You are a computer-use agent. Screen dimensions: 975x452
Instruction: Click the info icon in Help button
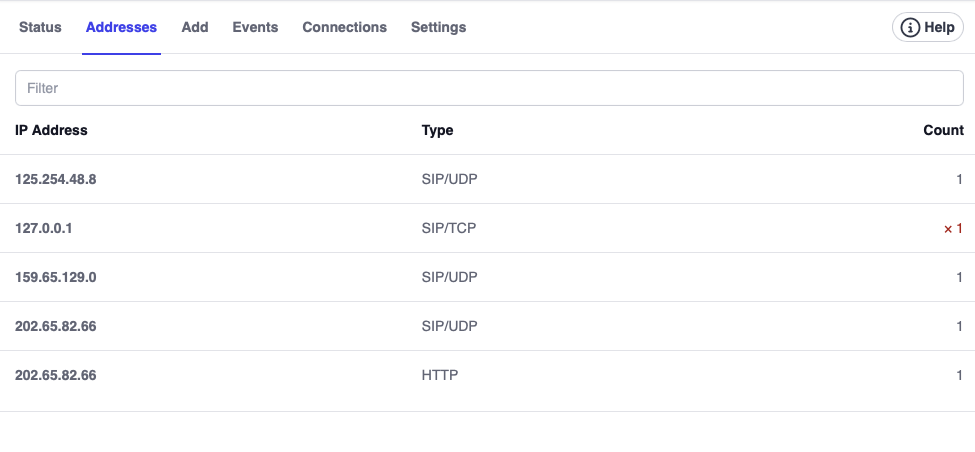tap(910, 28)
